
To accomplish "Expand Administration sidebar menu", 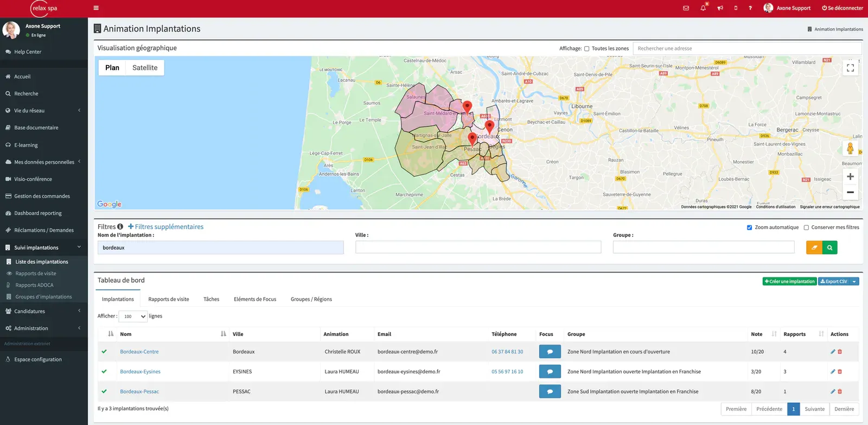I will coord(43,328).
